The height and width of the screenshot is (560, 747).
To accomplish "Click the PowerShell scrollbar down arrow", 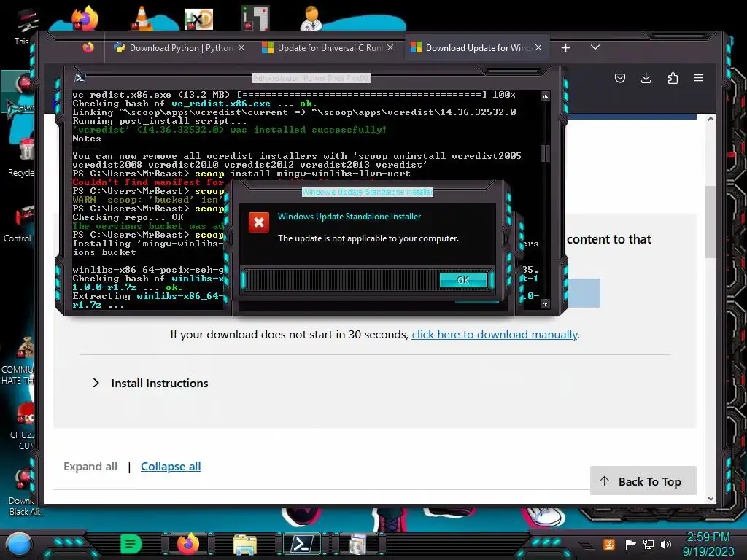I will [546, 303].
